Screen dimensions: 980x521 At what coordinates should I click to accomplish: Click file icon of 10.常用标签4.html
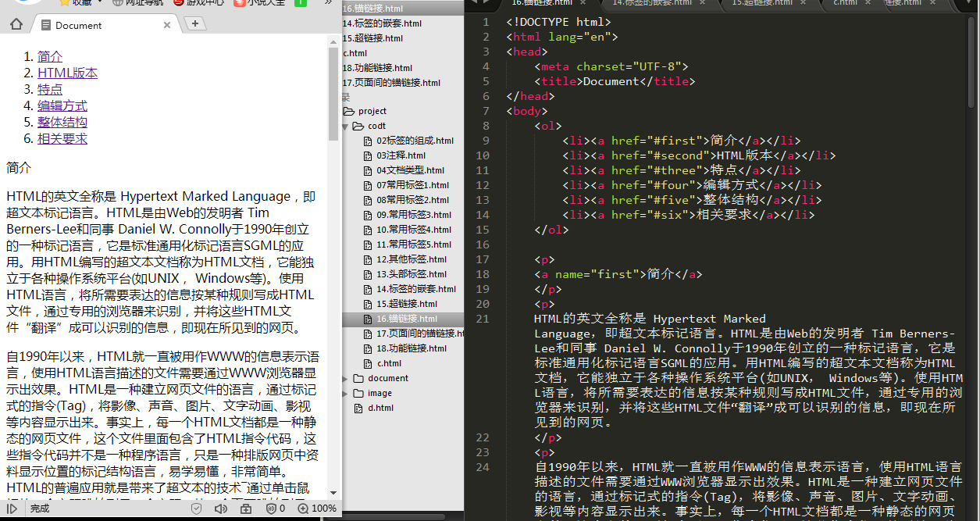click(x=369, y=230)
